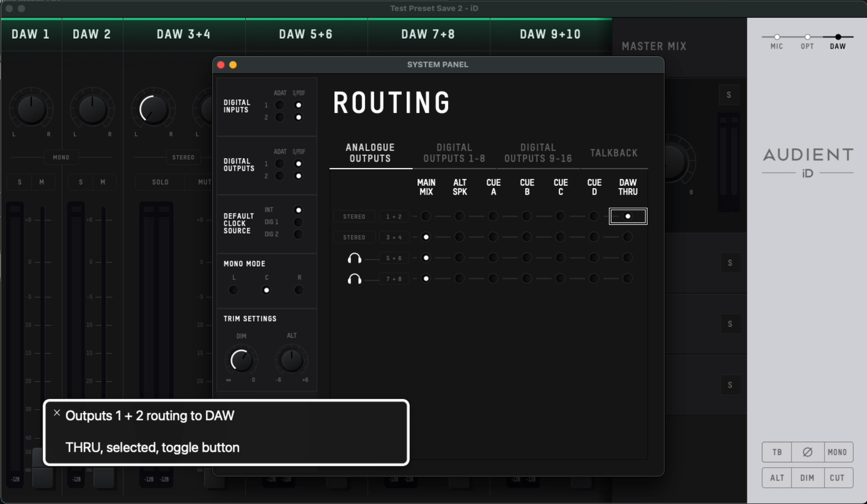Select the MIC view in the top selector

(x=777, y=37)
